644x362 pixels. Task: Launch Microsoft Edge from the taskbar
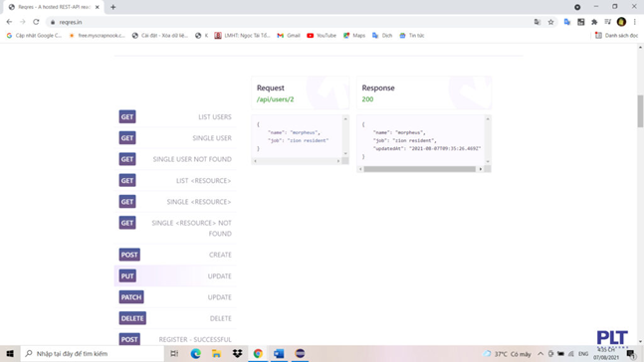pyautogui.click(x=195, y=353)
